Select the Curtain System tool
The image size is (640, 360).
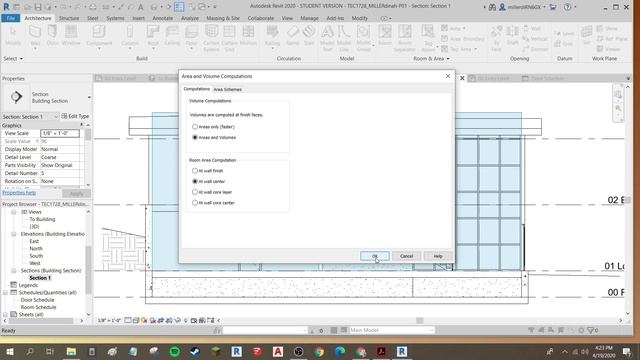pyautogui.click(x=211, y=38)
